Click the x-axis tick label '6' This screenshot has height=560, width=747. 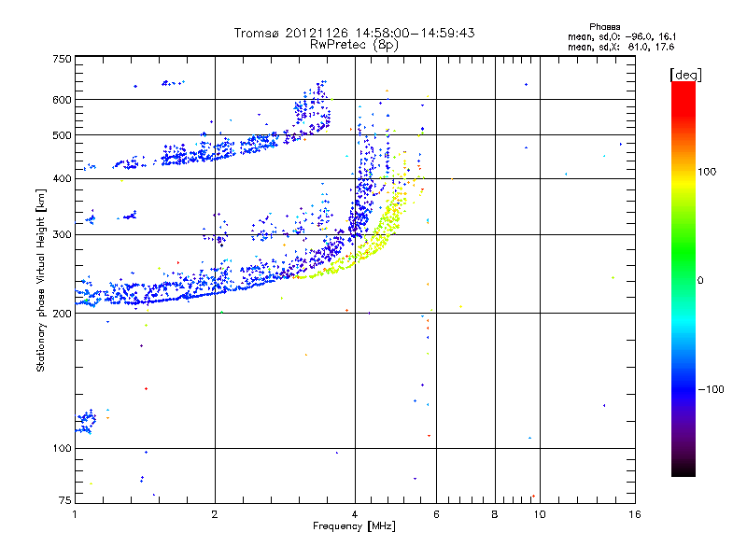click(x=436, y=514)
